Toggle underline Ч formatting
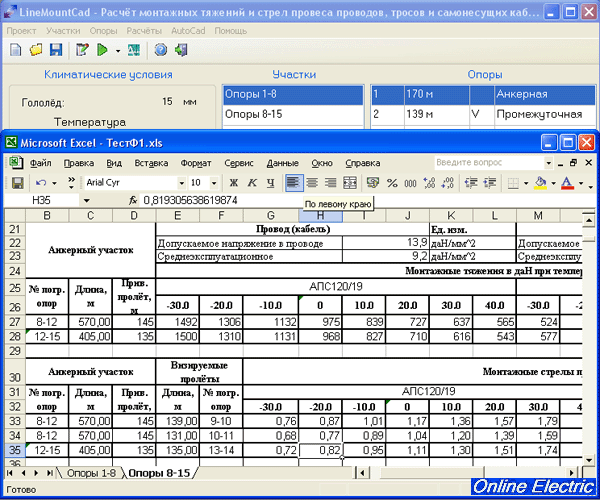 tap(271, 183)
